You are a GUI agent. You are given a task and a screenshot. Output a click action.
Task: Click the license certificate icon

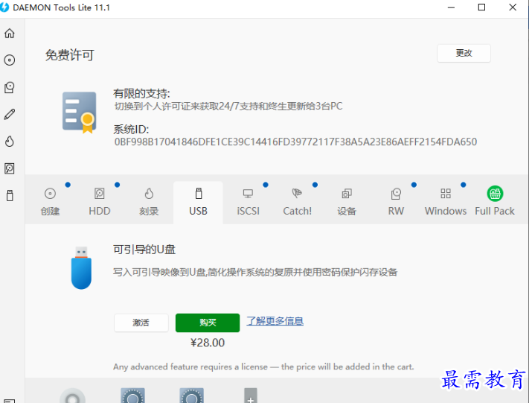(x=80, y=112)
